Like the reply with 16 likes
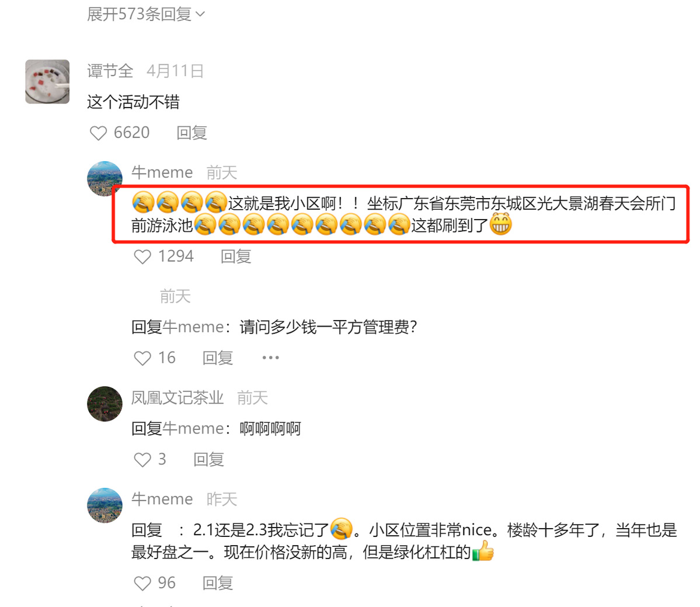The image size is (700, 607). [x=142, y=358]
